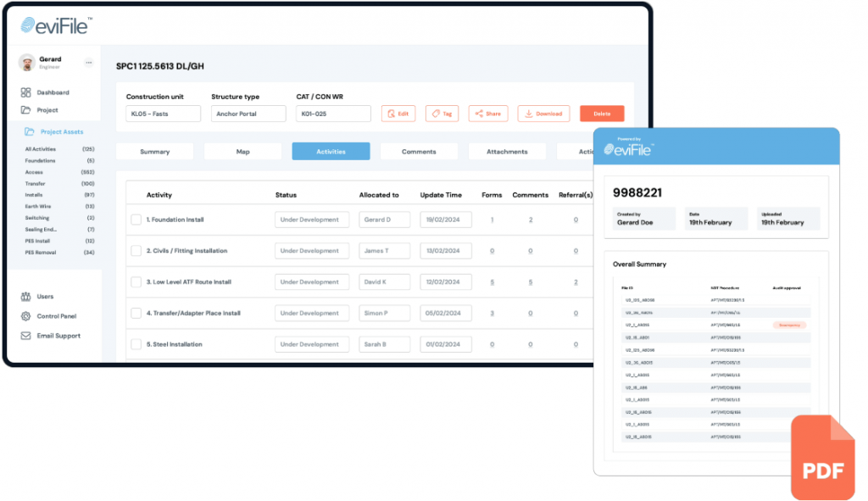Click the Download icon

tap(529, 113)
